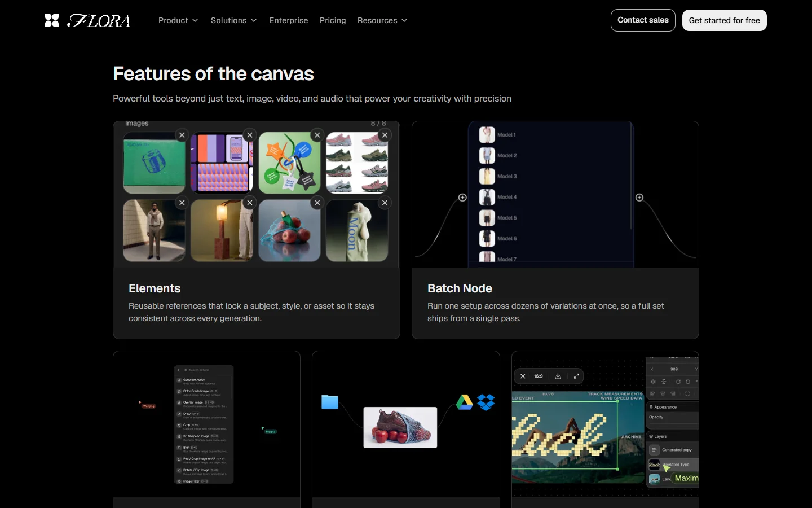Choose Overlay Image action
812x508 pixels.
pos(203,404)
